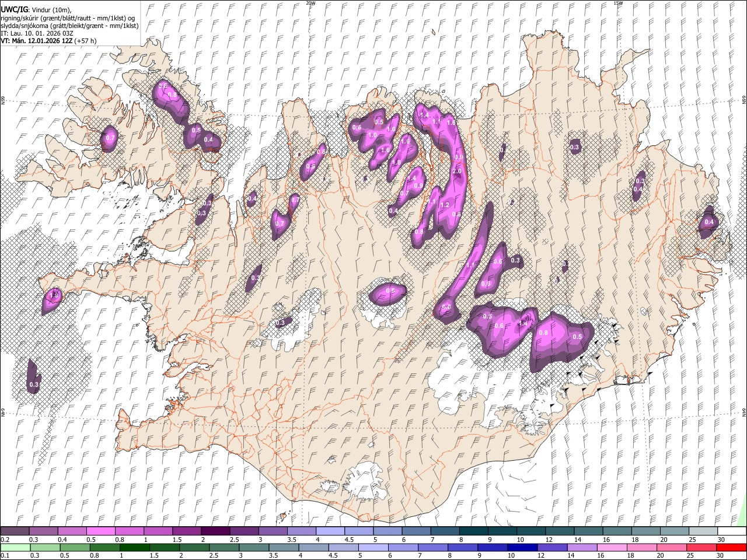Pick the darkest green rain swatch at 1
The height and width of the screenshot is (560, 747).
pos(135,548)
